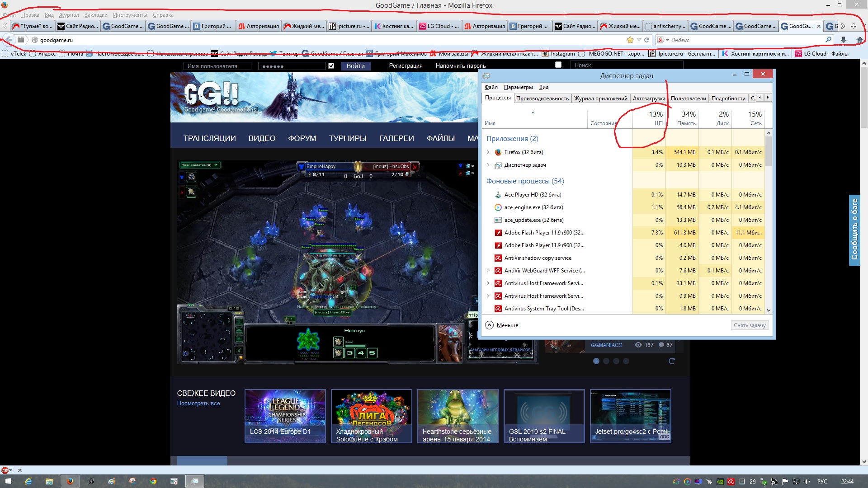Open the LCS 2014 Europe D1 video thumbnail
Image resolution: width=868 pixels, height=488 pixels.
(285, 416)
